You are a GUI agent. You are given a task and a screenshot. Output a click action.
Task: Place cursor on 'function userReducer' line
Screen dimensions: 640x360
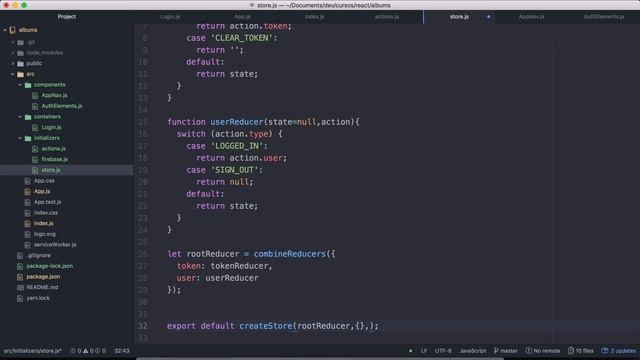pyautogui.click(x=263, y=122)
